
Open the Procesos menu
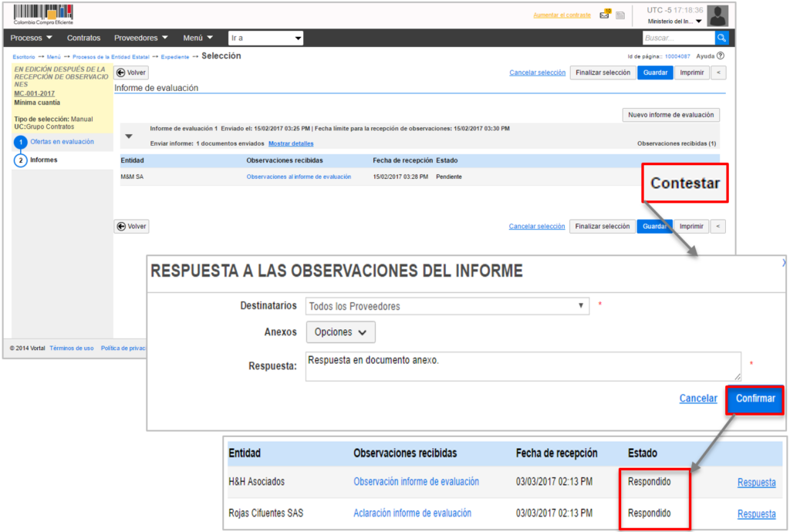click(31, 38)
